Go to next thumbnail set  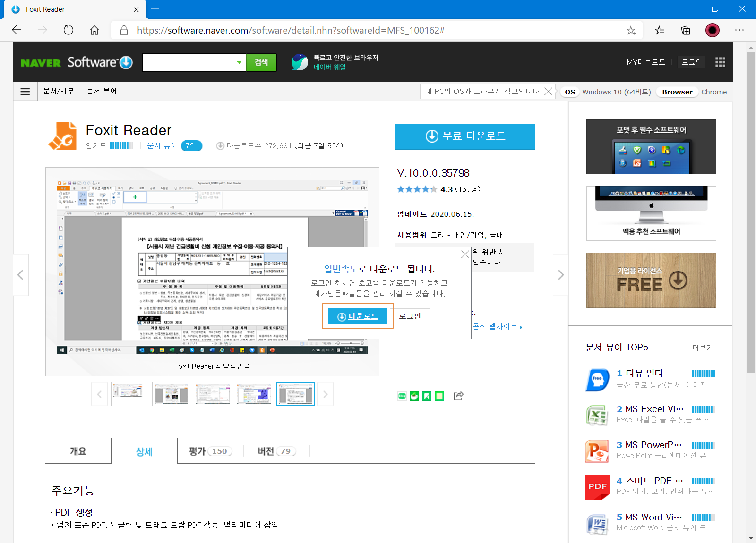[325, 394]
